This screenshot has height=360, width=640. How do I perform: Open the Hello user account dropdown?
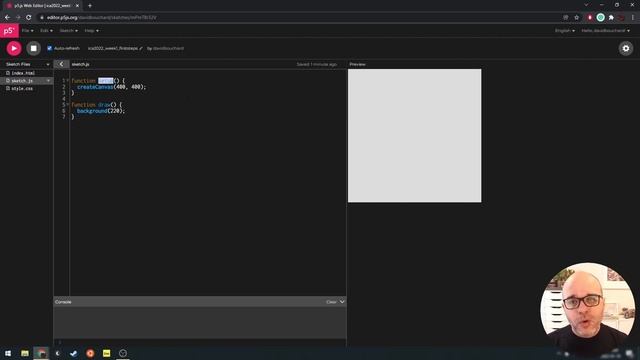pos(605,31)
